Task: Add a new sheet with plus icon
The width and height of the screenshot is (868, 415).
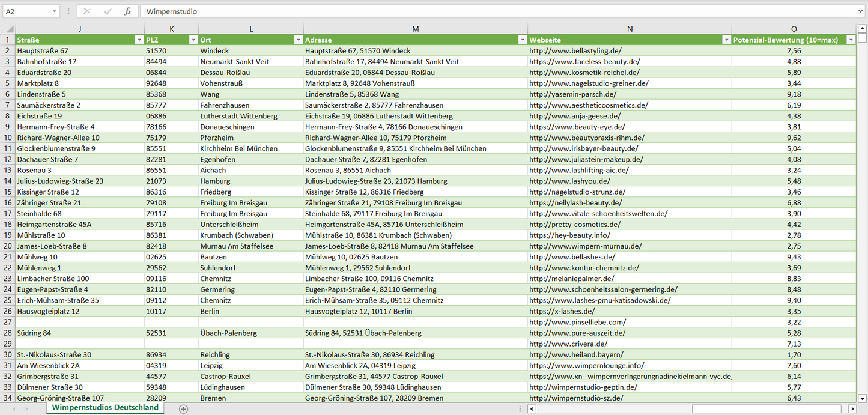Action: coord(184,409)
